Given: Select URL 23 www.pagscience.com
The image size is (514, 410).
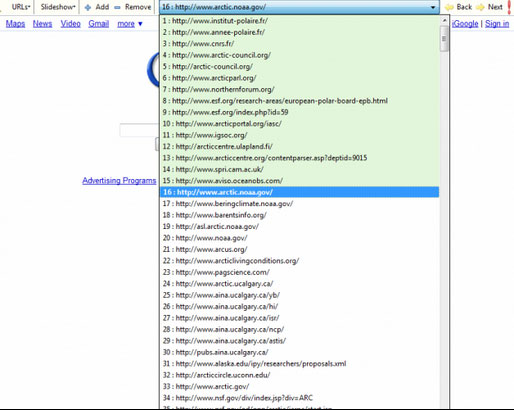Looking at the screenshot, I should coord(299,272).
